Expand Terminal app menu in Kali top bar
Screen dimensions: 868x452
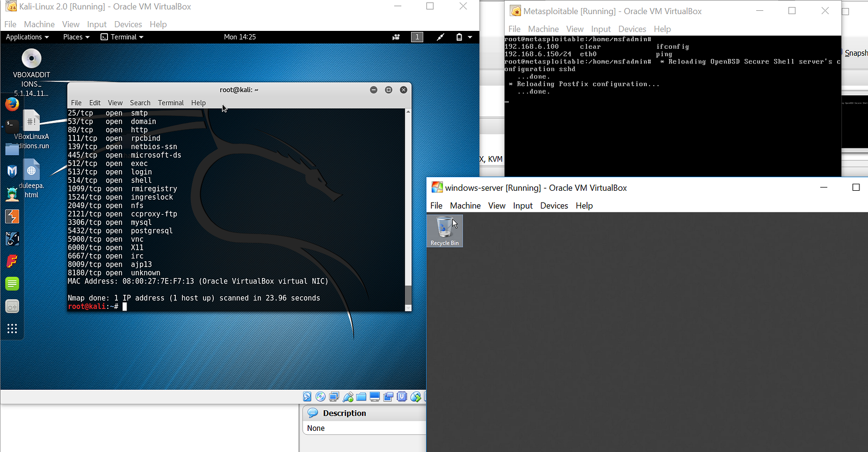click(122, 37)
